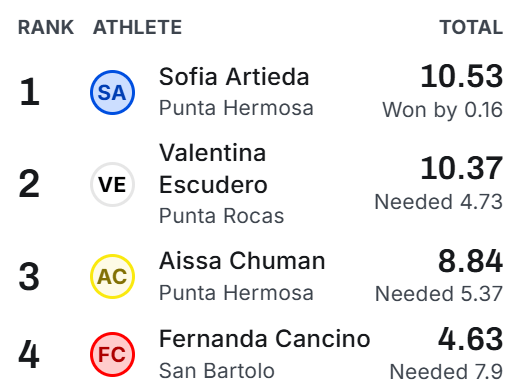Open Valentina Escudero's athlete name
This screenshot has height=391, width=519.
pos(213,169)
